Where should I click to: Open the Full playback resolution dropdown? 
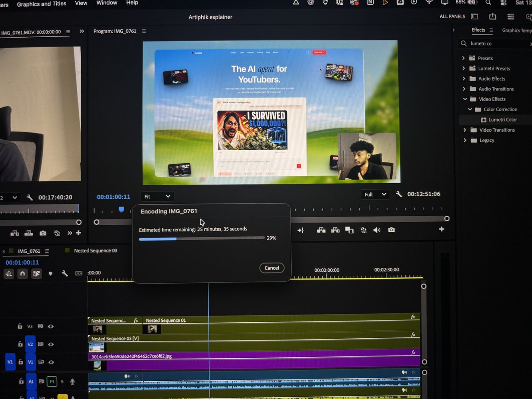pos(375,194)
